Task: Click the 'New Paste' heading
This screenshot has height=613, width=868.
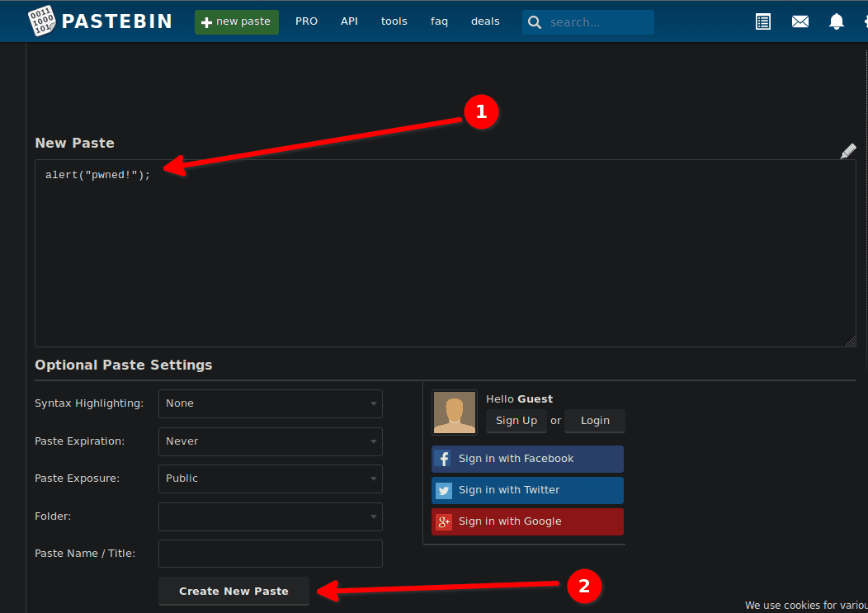Action: tap(75, 143)
